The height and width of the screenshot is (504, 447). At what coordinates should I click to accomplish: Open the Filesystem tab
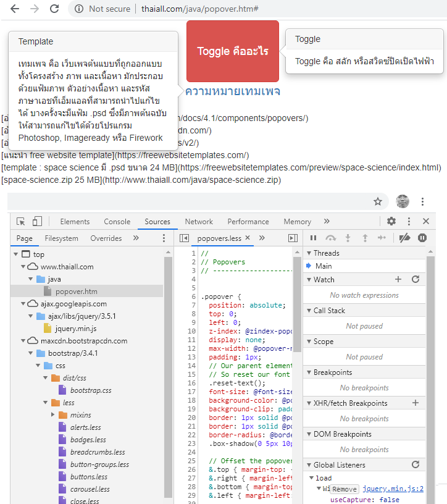[x=61, y=238]
